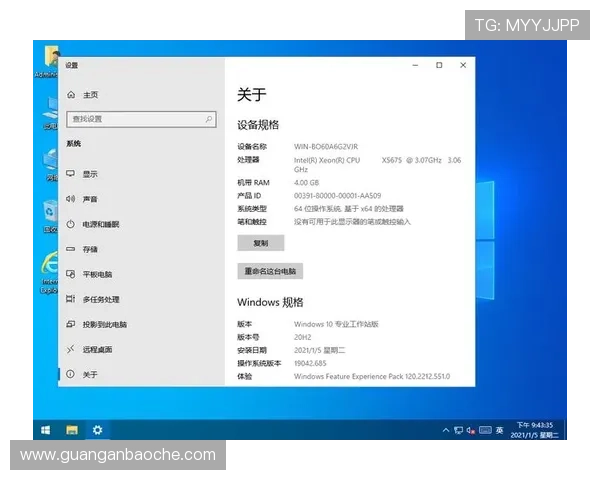Click the 设备规格 heading
This screenshot has width=600, height=480.
pyautogui.click(x=258, y=125)
